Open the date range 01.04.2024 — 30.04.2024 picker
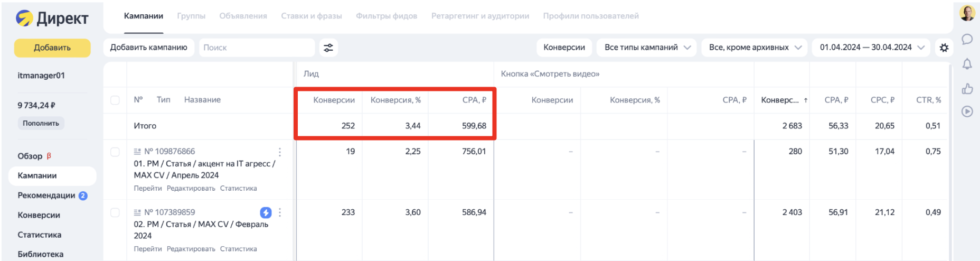This screenshot has width=980, height=261. [x=872, y=48]
